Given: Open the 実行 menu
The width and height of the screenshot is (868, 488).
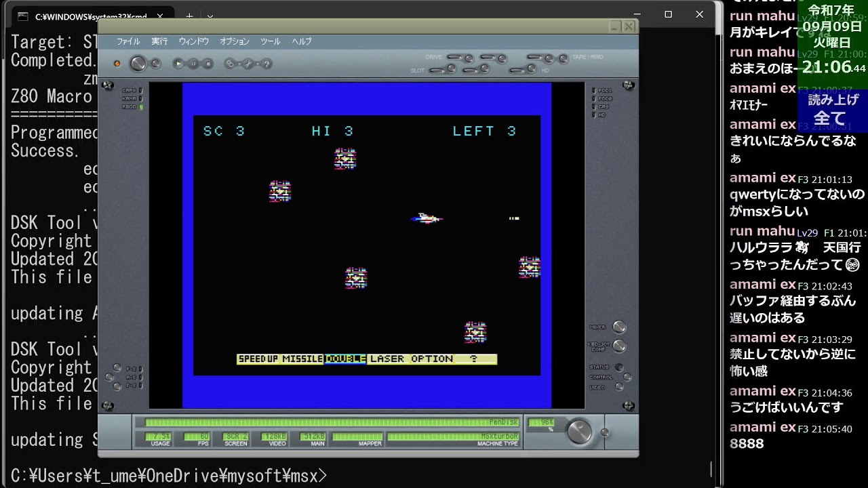Looking at the screenshot, I should click(x=159, y=41).
